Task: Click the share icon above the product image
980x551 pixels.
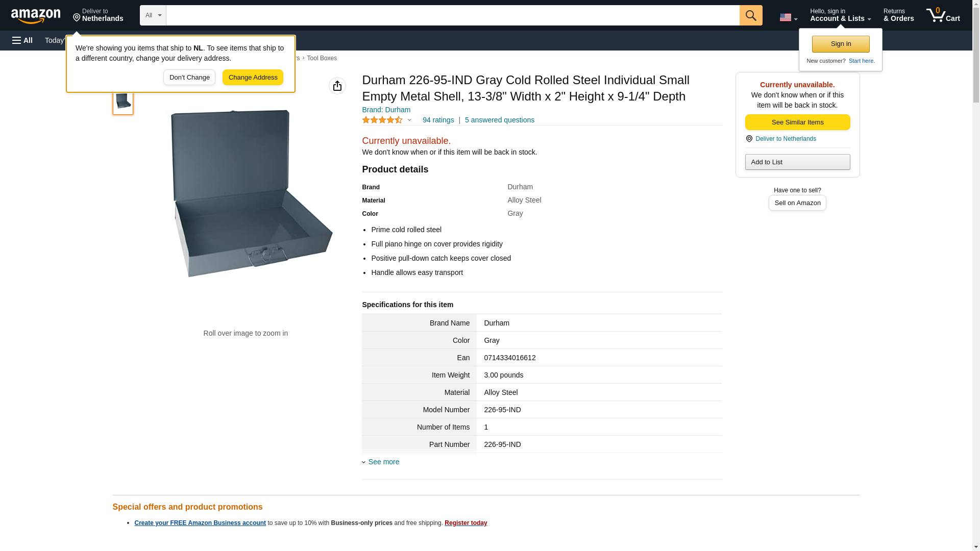Action: (337, 86)
